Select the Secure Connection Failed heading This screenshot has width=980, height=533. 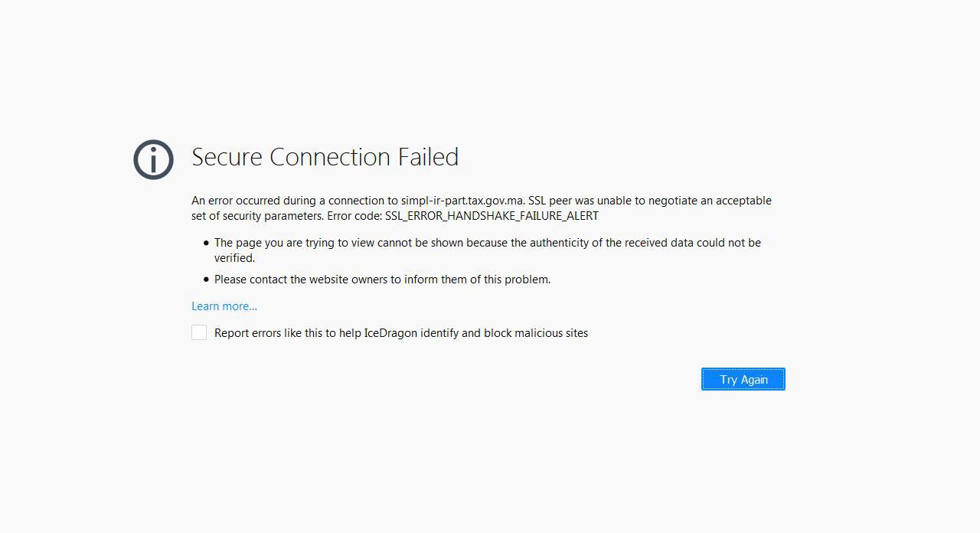coord(325,157)
